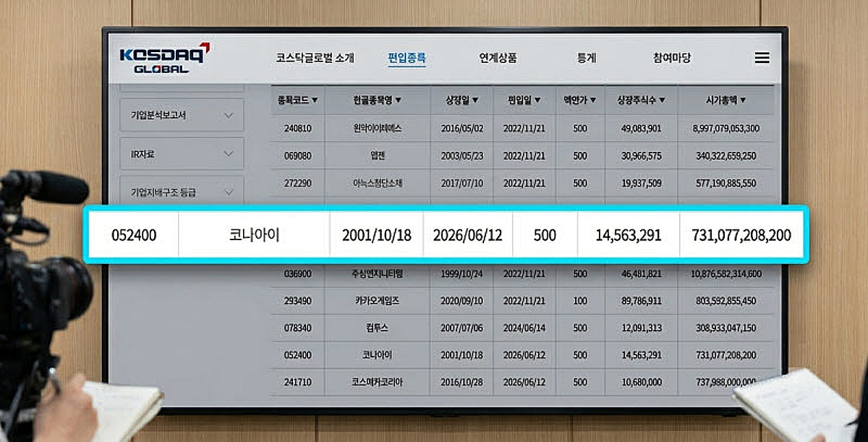
Task: Open the 웹젠 stock name
Action: (x=377, y=156)
